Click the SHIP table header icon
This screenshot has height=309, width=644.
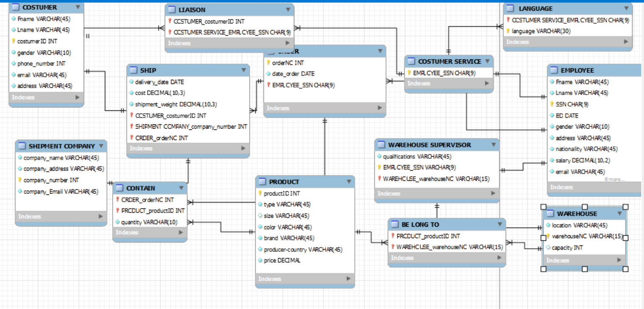(x=133, y=70)
